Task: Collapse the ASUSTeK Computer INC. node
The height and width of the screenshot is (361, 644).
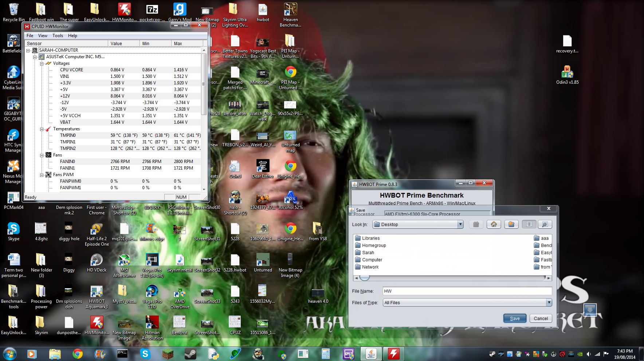Action: click(35, 57)
